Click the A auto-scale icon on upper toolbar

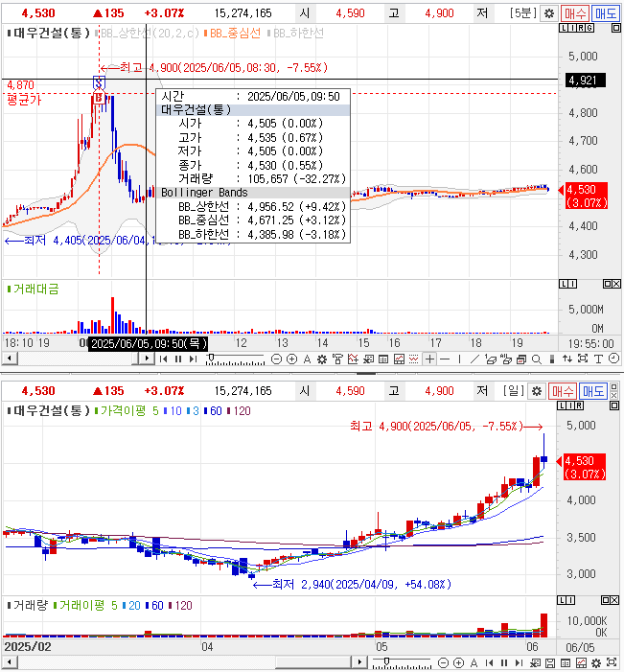point(307,359)
